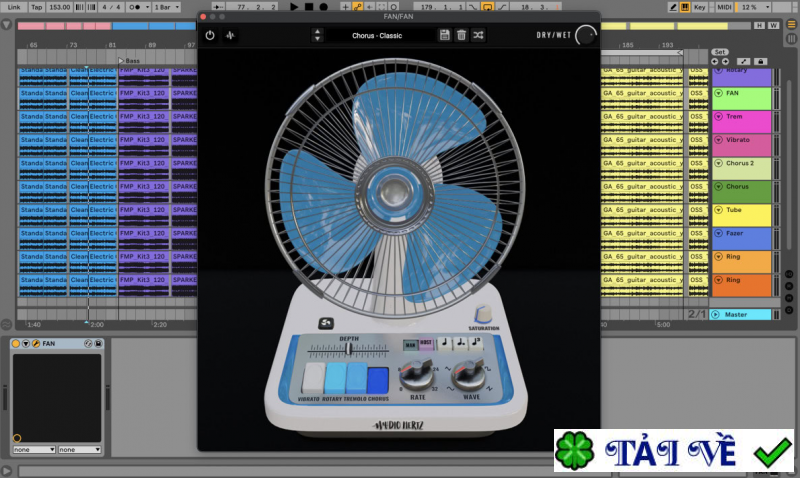The image size is (800, 478).
Task: Click the H button in the overview
Action: [760, 26]
